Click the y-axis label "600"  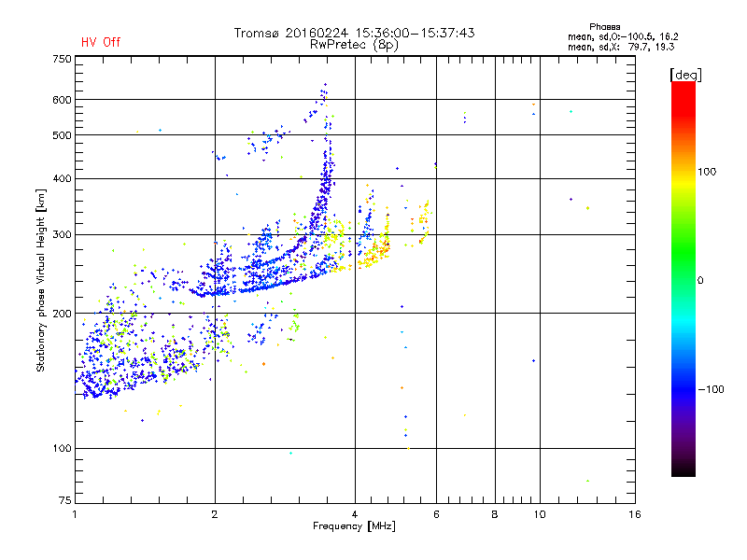coord(62,100)
